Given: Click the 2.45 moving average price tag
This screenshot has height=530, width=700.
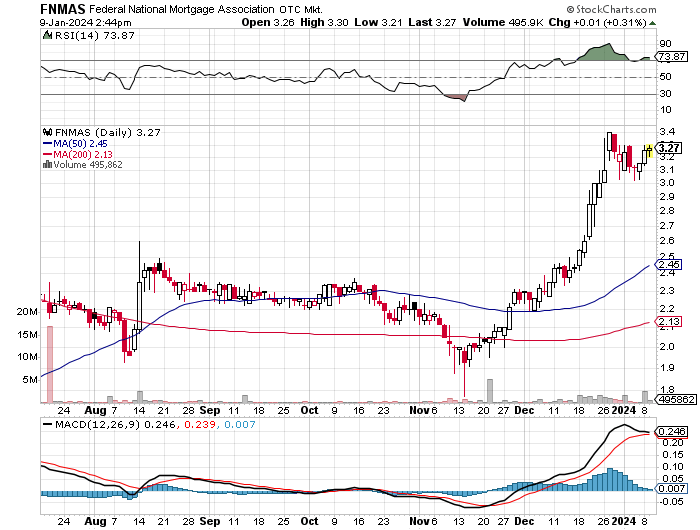Looking at the screenshot, I should [x=669, y=264].
